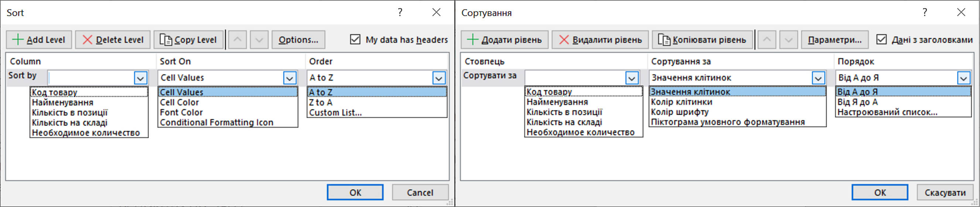Open the Сортувати за column dropdown arrow
Screen dimensions: 980x207
point(632,78)
